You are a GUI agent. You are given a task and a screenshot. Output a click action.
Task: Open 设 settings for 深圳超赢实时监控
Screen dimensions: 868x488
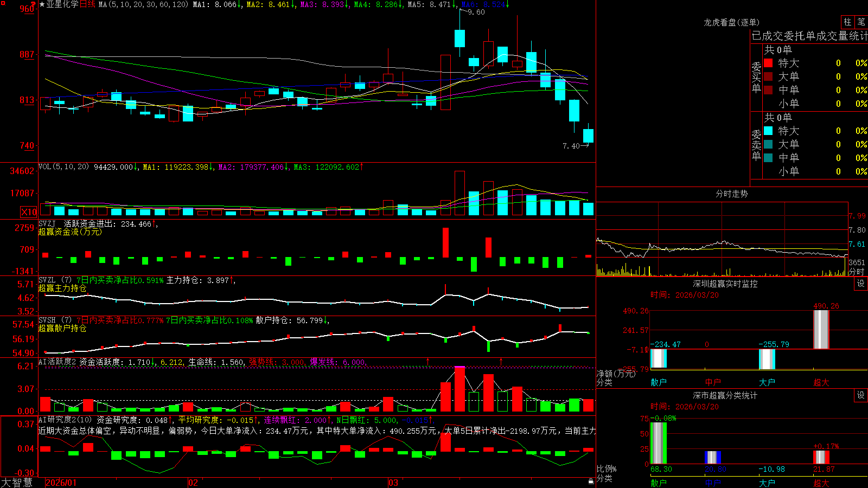tap(861, 284)
